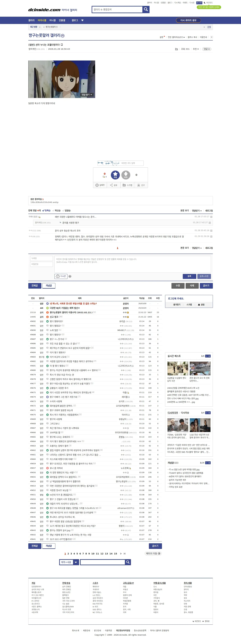Click the 등록+추천 button

coord(204,276)
